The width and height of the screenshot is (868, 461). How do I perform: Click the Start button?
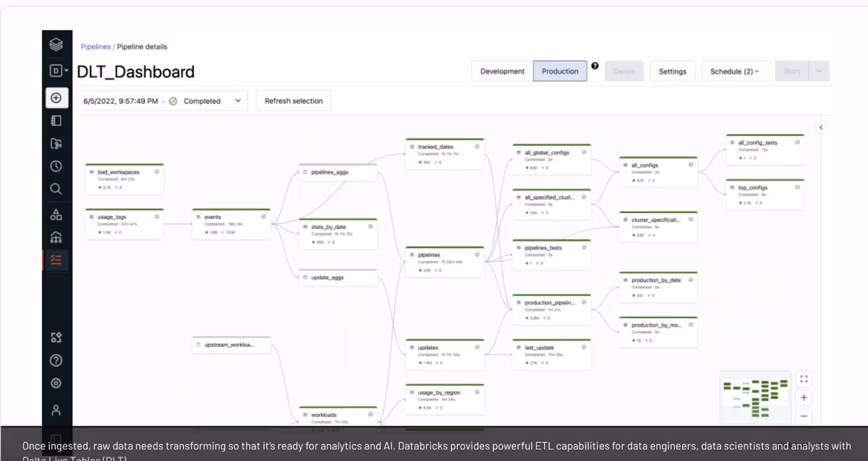(x=792, y=71)
